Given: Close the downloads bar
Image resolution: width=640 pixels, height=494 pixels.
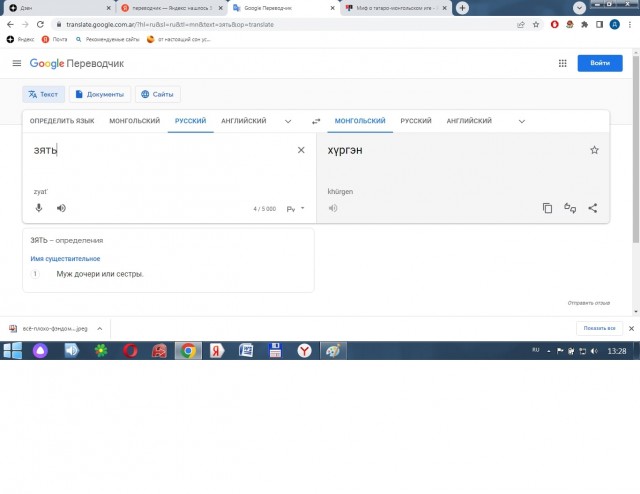Looking at the screenshot, I should click(631, 328).
